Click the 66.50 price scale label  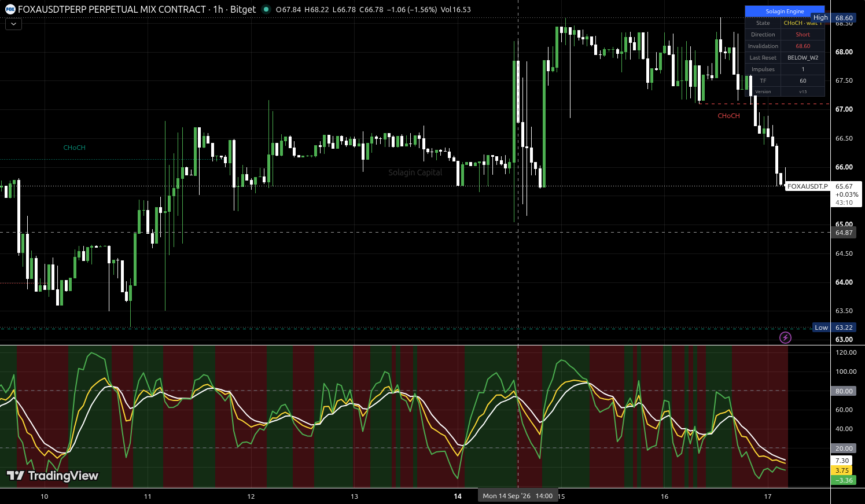[x=844, y=138]
